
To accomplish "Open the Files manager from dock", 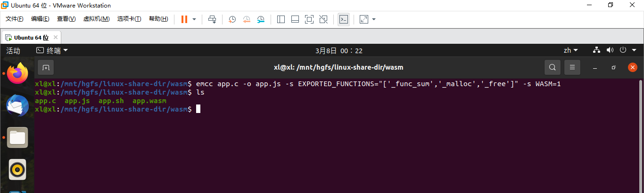I will tap(17, 137).
